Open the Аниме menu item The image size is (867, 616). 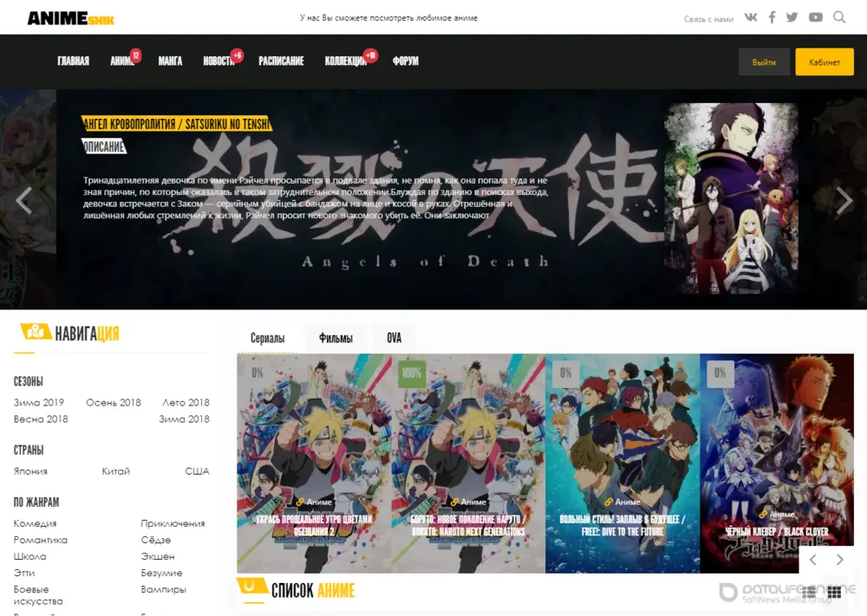point(121,62)
